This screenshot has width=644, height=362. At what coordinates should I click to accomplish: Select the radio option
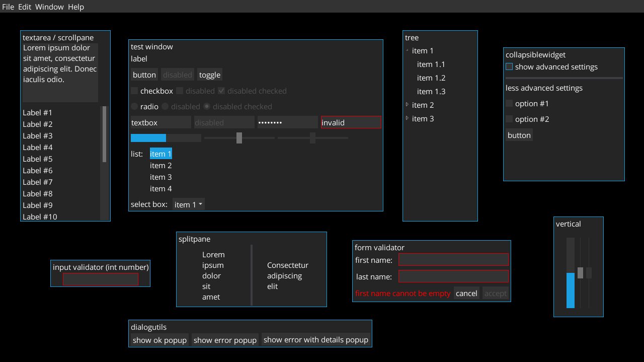click(134, 107)
